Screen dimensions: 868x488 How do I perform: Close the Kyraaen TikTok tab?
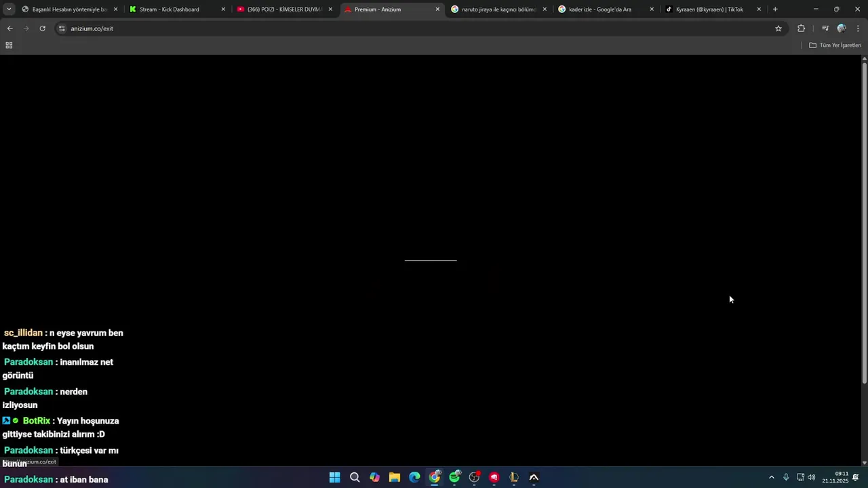pos(759,9)
